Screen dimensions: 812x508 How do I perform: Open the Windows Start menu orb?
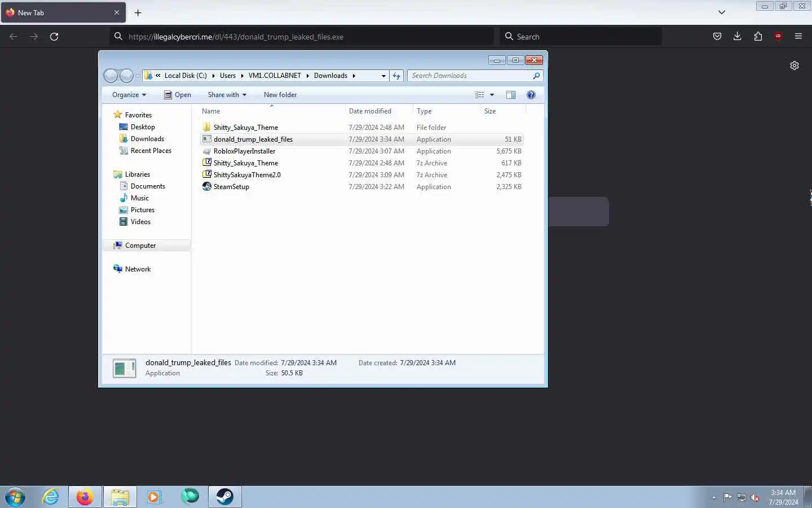click(x=15, y=497)
